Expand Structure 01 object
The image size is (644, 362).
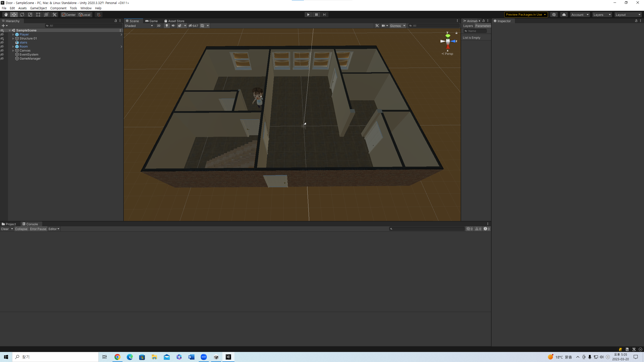point(13,38)
